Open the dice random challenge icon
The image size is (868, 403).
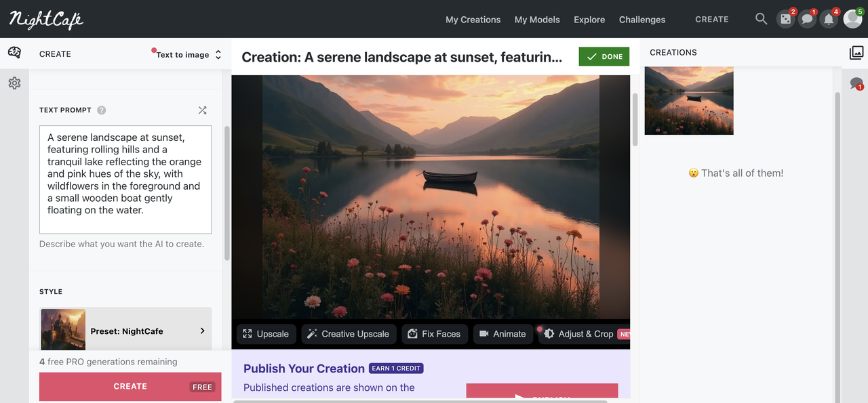point(786,19)
